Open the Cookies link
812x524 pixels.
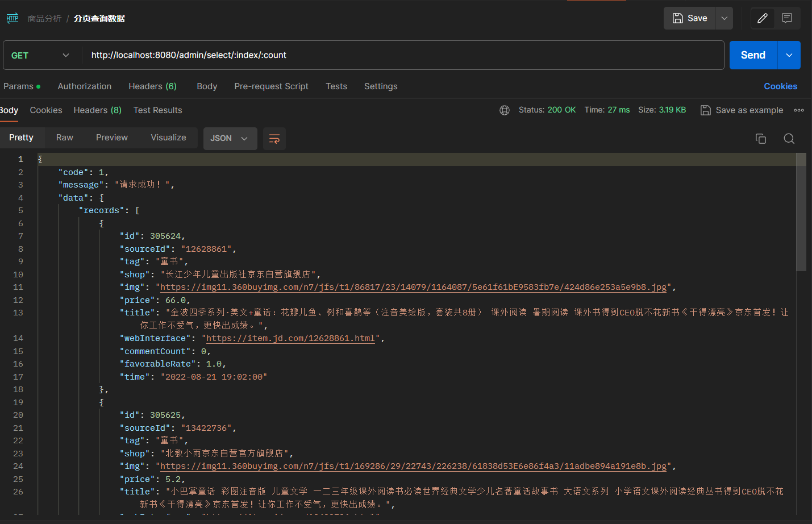780,86
